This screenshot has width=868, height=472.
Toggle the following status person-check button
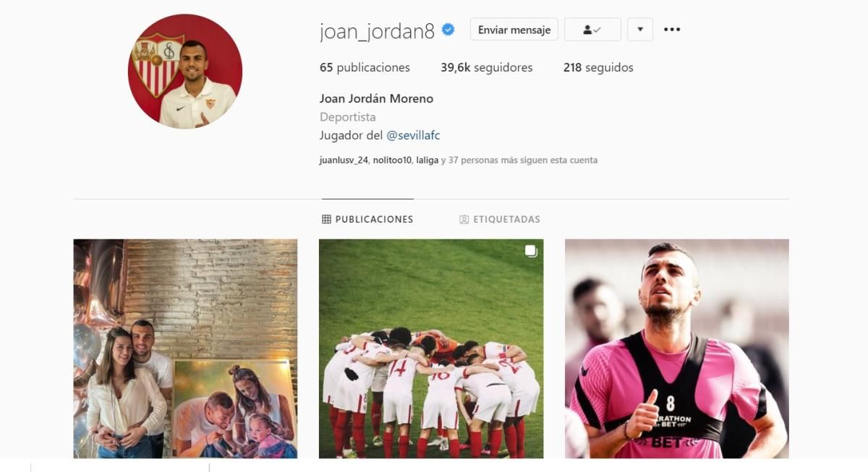tap(592, 30)
